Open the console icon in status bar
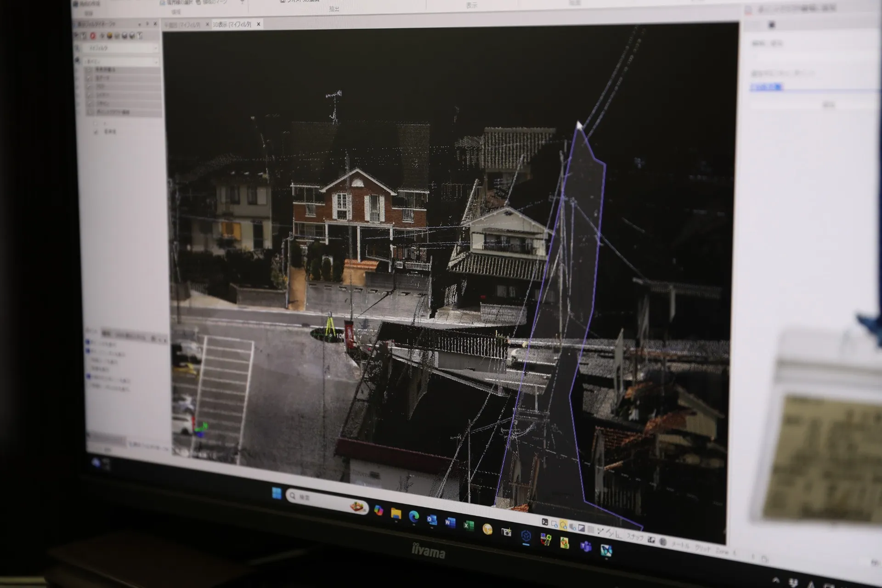Screen dimensions: 882x588 coord(545,522)
